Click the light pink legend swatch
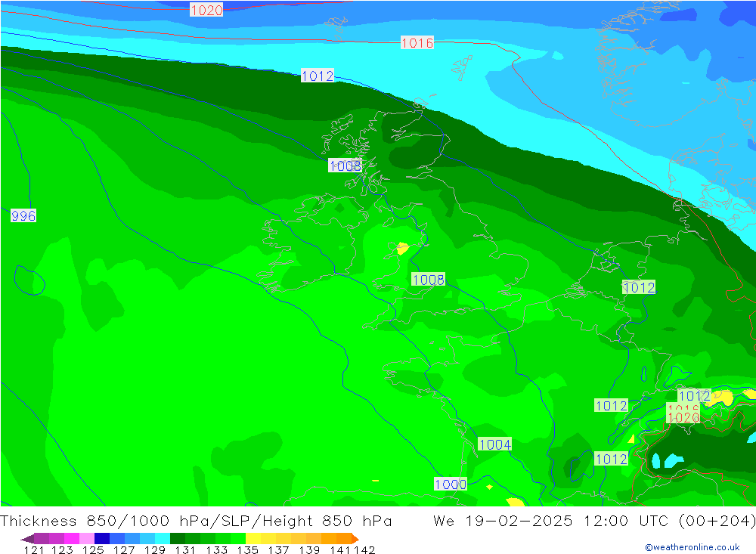 (x=87, y=539)
